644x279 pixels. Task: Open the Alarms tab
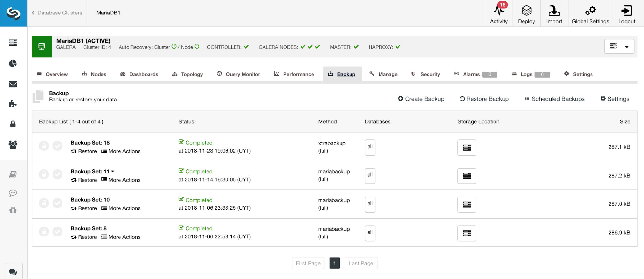[x=476, y=74]
